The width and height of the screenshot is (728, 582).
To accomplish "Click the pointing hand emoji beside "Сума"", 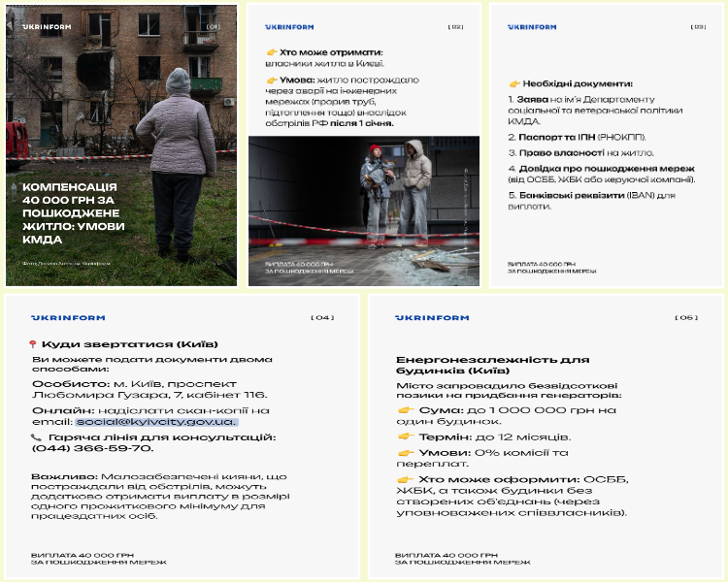I will pos(406,410).
